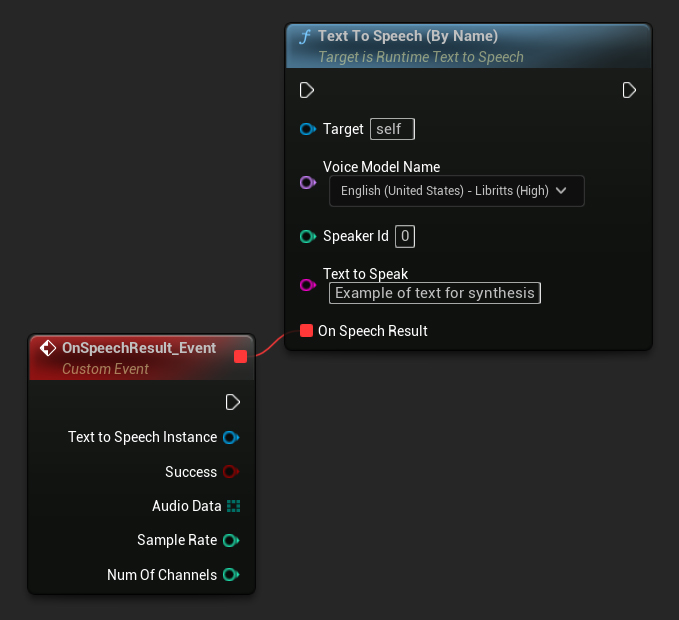Click the Text to Speak input field
Viewport: 679px width, 620px height.
click(x=434, y=293)
